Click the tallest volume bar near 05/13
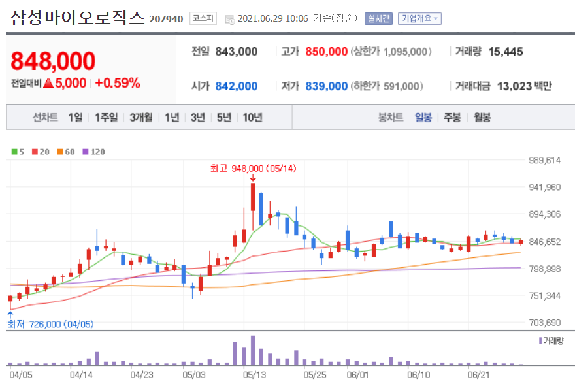Image resolution: width=575 pixels, height=392 pixels. [253, 350]
